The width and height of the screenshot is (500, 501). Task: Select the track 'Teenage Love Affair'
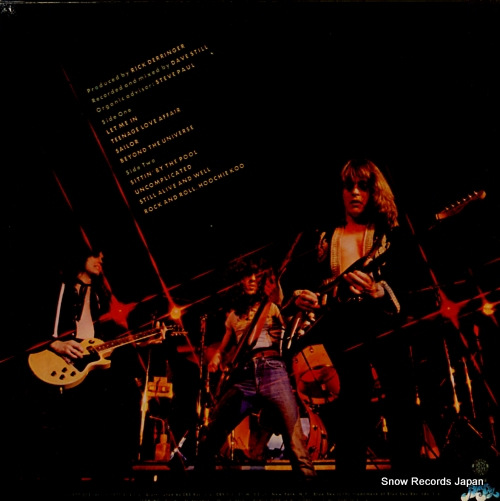146,125
